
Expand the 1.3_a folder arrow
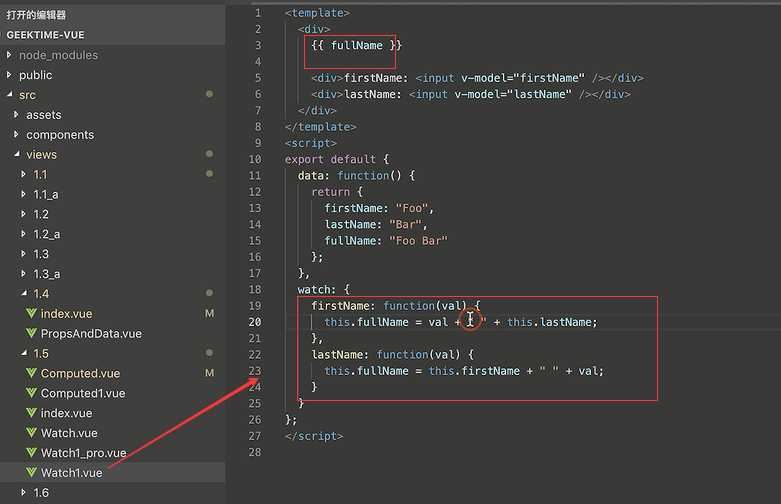23,273
